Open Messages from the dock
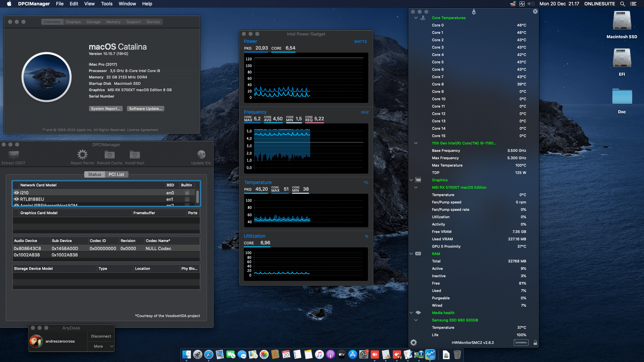The image size is (644, 362). click(x=242, y=354)
